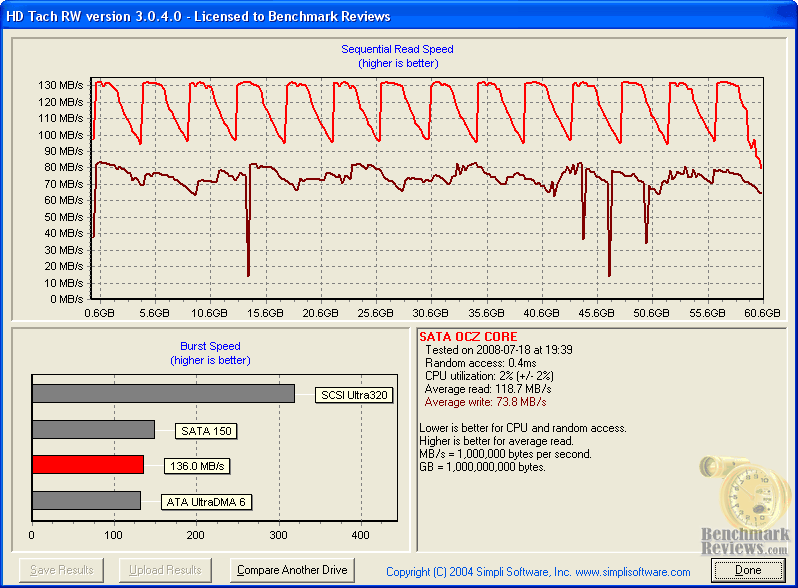The width and height of the screenshot is (798, 588).
Task: Select the red burst speed bar
Action: (88, 465)
